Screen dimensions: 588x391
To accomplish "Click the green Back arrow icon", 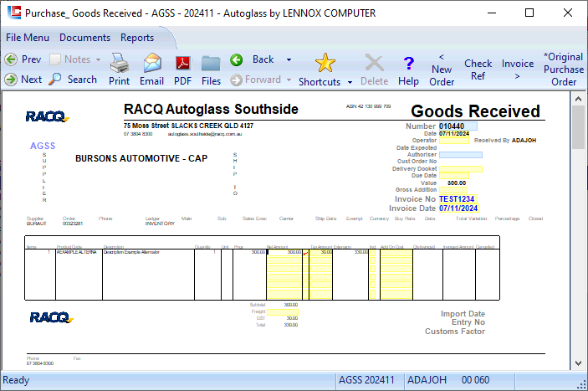I will [x=236, y=59].
